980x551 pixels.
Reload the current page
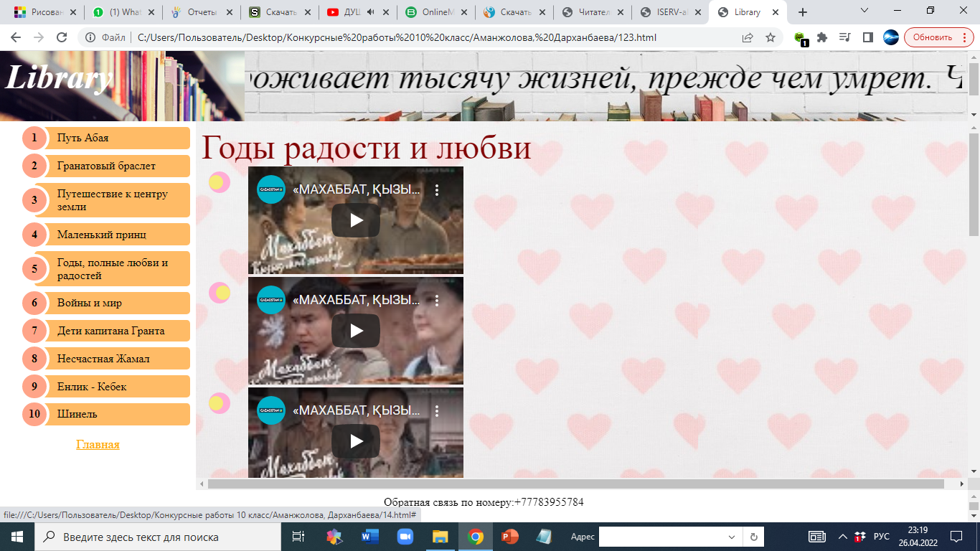tap(62, 37)
